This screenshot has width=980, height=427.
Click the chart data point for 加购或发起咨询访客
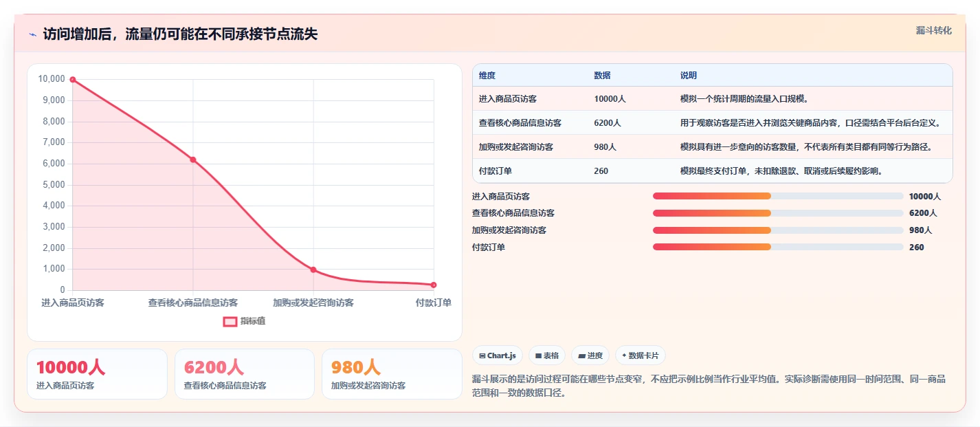(x=313, y=270)
